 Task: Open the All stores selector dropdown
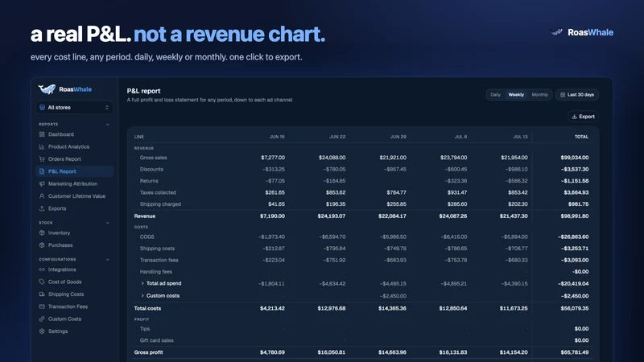click(74, 108)
